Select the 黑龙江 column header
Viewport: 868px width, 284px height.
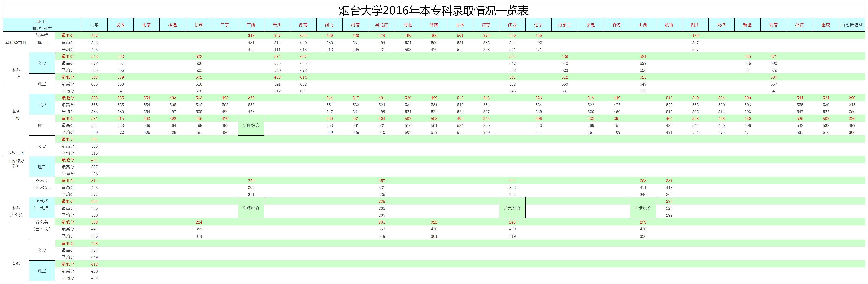coord(381,25)
